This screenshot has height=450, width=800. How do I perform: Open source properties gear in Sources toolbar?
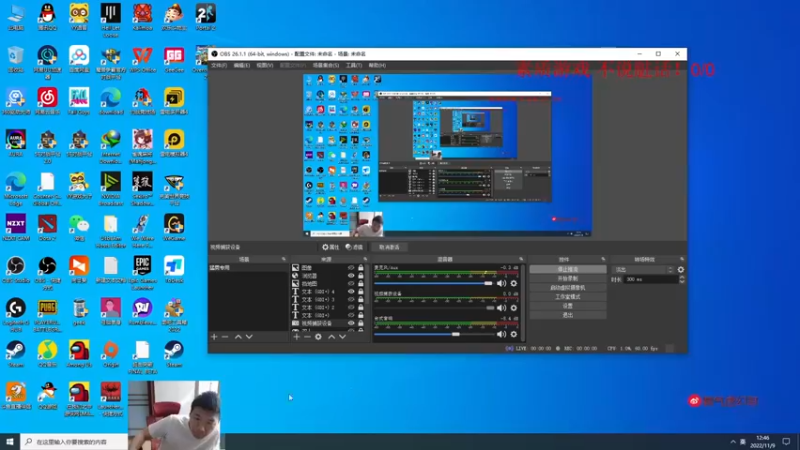[318, 337]
